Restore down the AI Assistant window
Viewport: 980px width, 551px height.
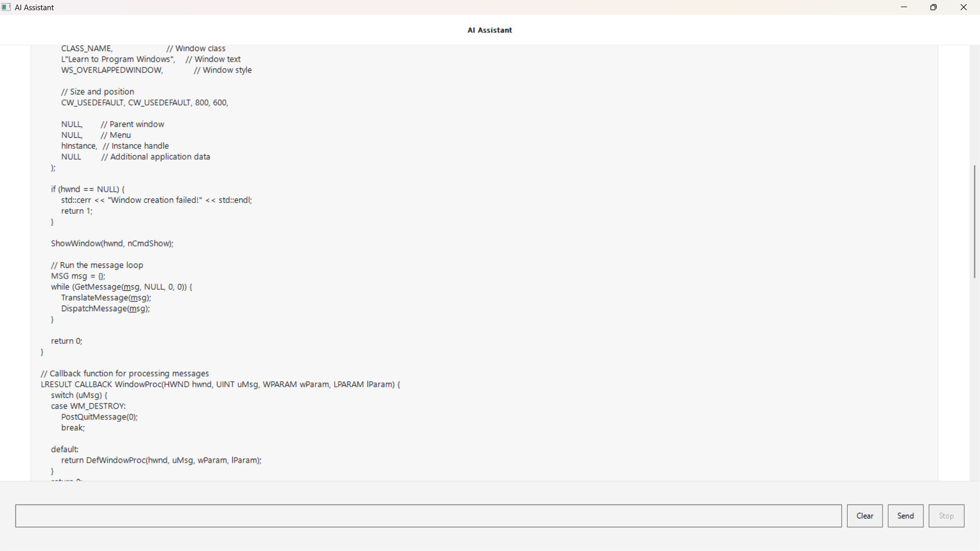point(934,7)
